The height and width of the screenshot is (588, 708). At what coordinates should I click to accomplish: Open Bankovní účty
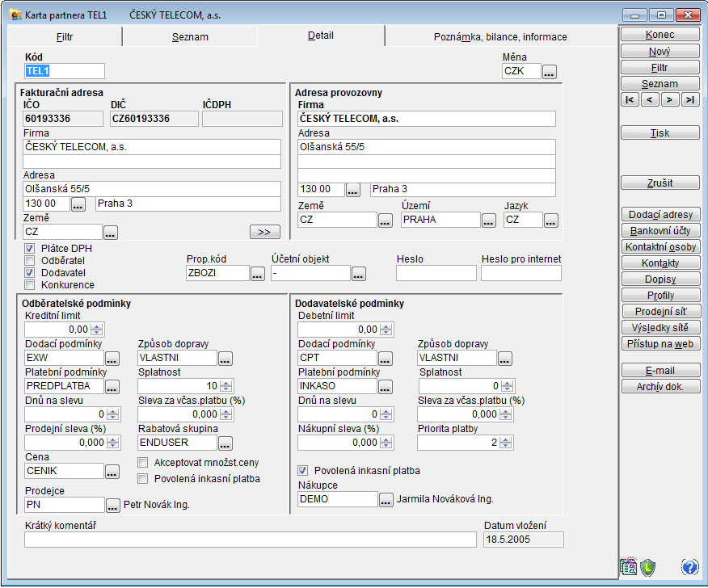[x=661, y=231]
